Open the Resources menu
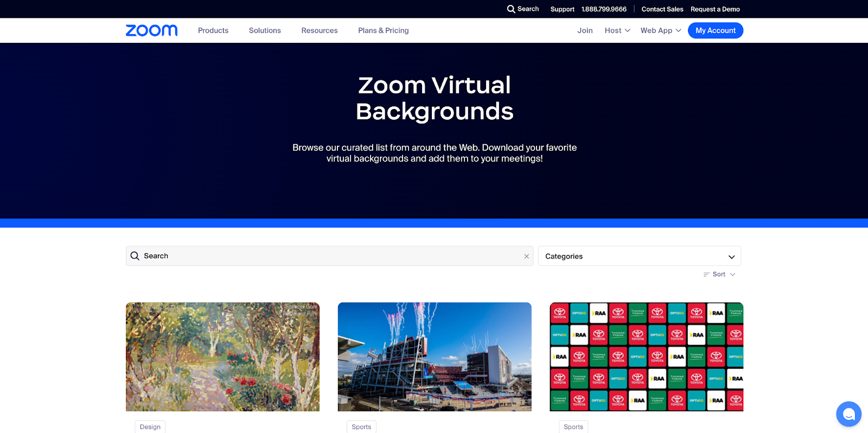The height and width of the screenshot is (433, 868). [320, 30]
